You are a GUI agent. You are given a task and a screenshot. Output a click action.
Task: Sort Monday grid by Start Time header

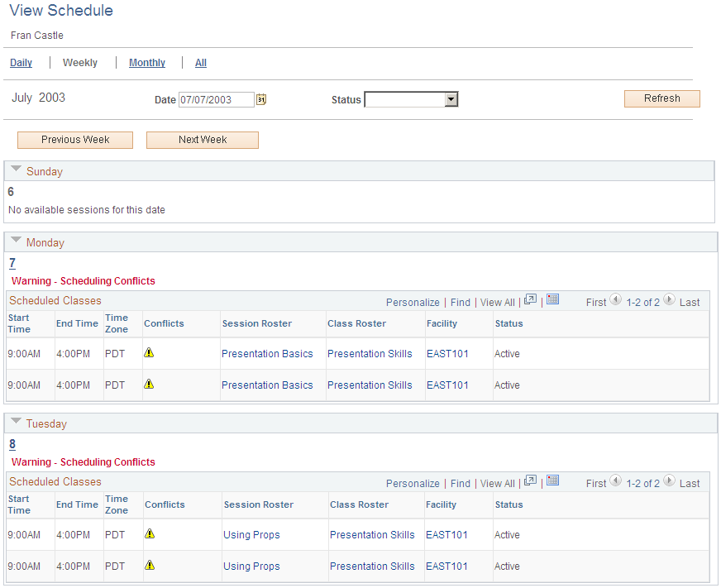pos(19,323)
